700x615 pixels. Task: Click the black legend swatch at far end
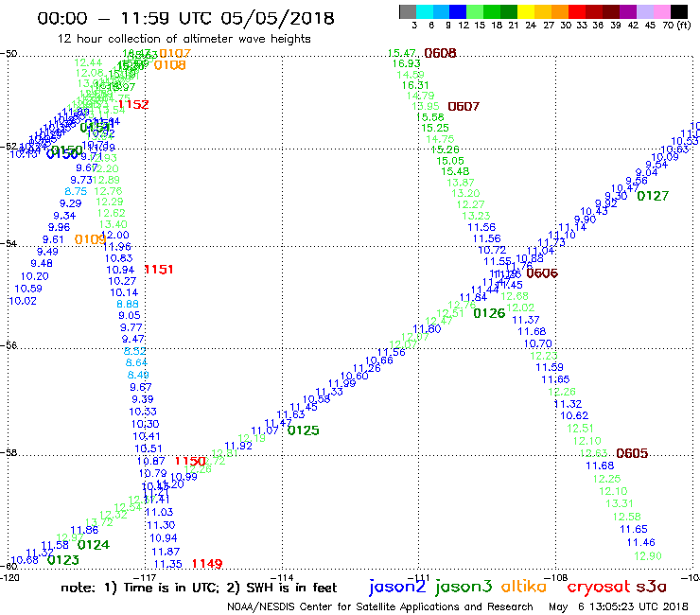pyautogui.click(x=679, y=11)
